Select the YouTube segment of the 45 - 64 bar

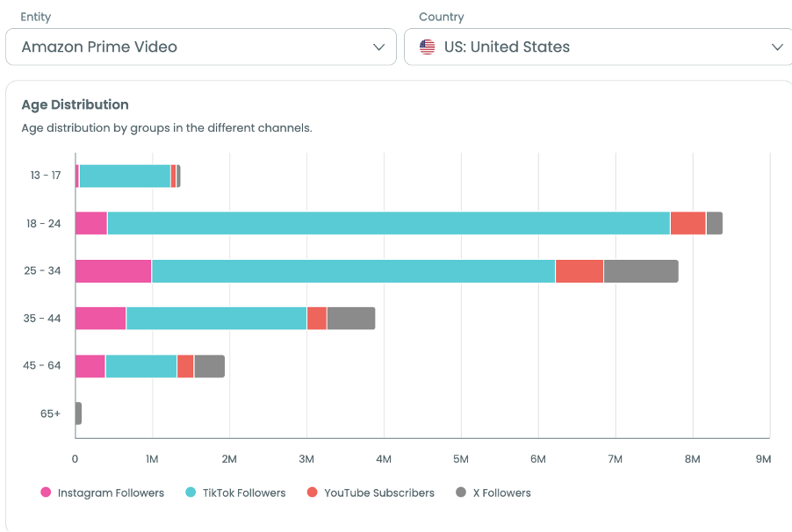[x=185, y=366]
